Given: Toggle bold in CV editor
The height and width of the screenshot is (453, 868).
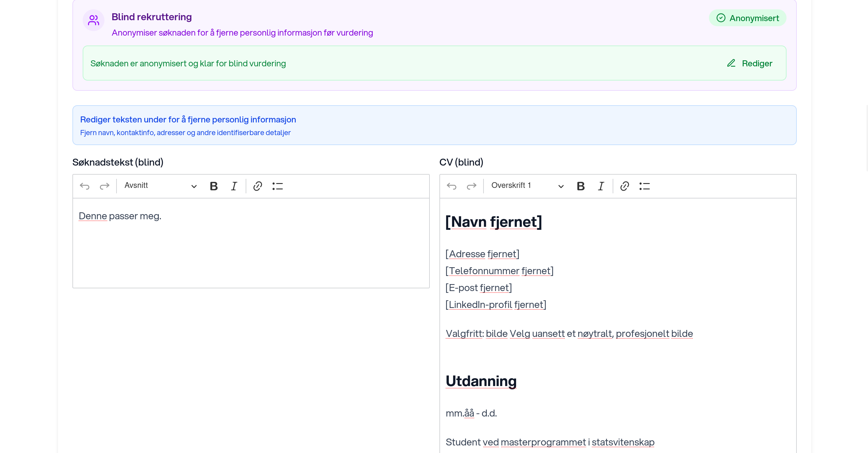Looking at the screenshot, I should 581,186.
